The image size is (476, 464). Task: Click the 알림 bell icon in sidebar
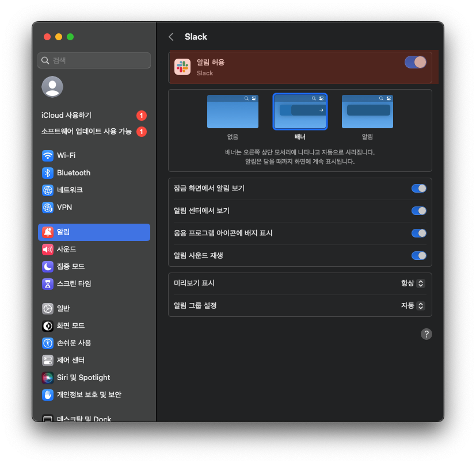(48, 232)
